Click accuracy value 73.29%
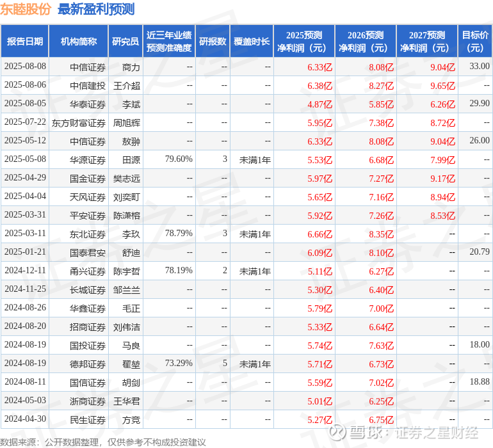Image resolution: width=493 pixels, height=448 pixels. (179, 363)
